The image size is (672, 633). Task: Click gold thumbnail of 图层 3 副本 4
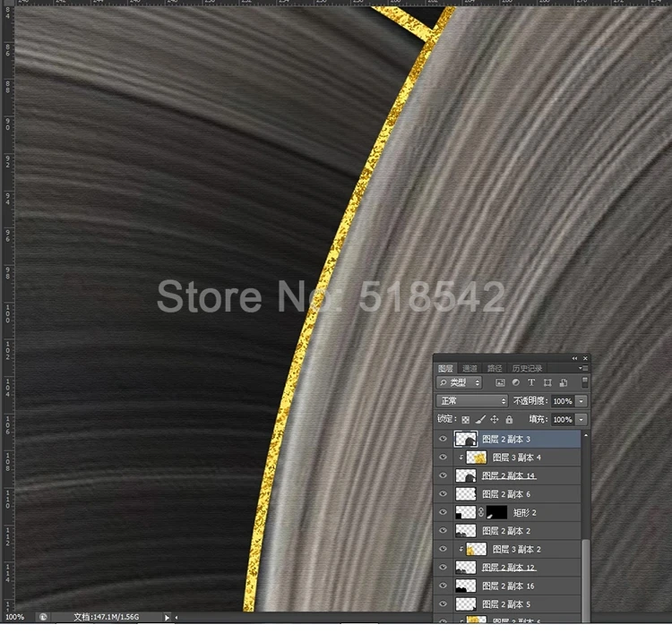pos(476,458)
